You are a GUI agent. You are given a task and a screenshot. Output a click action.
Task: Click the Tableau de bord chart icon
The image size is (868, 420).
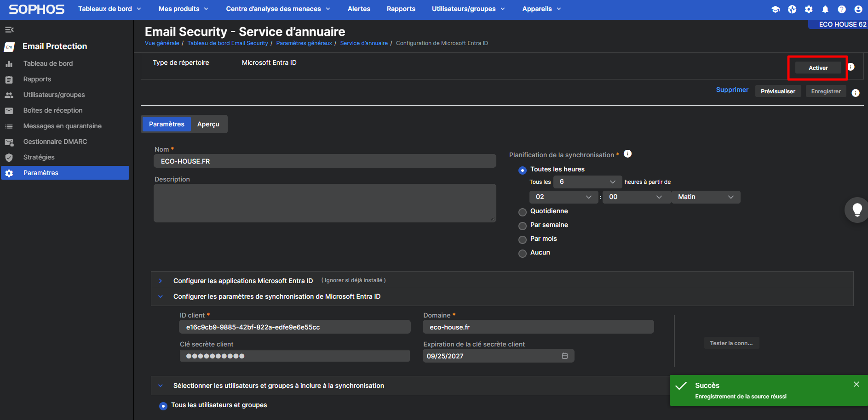tap(9, 64)
